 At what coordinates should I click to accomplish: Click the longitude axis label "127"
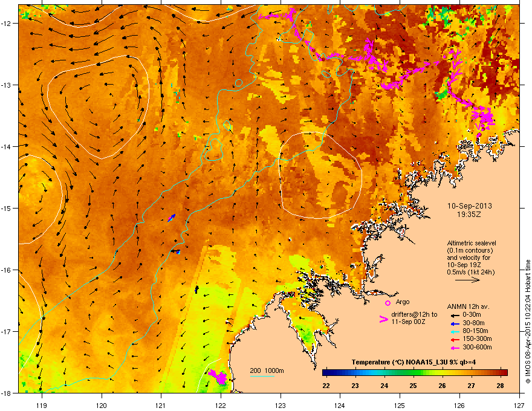pos(519,406)
